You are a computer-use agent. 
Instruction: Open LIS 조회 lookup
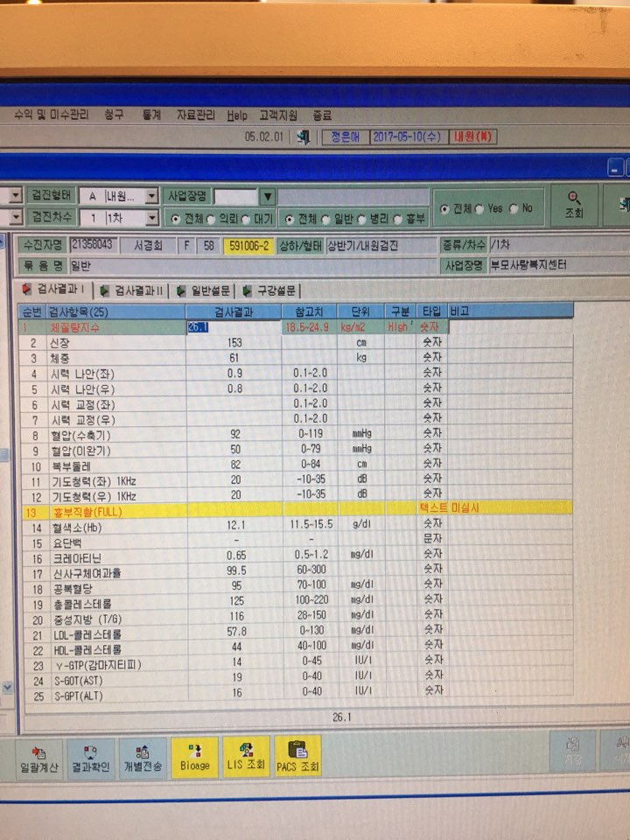[x=246, y=756]
